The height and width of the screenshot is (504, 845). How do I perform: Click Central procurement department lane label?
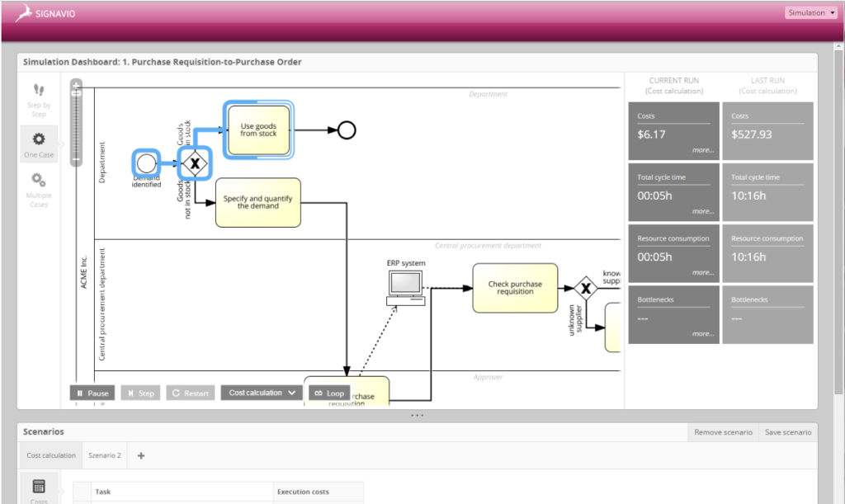pyautogui.click(x=102, y=304)
